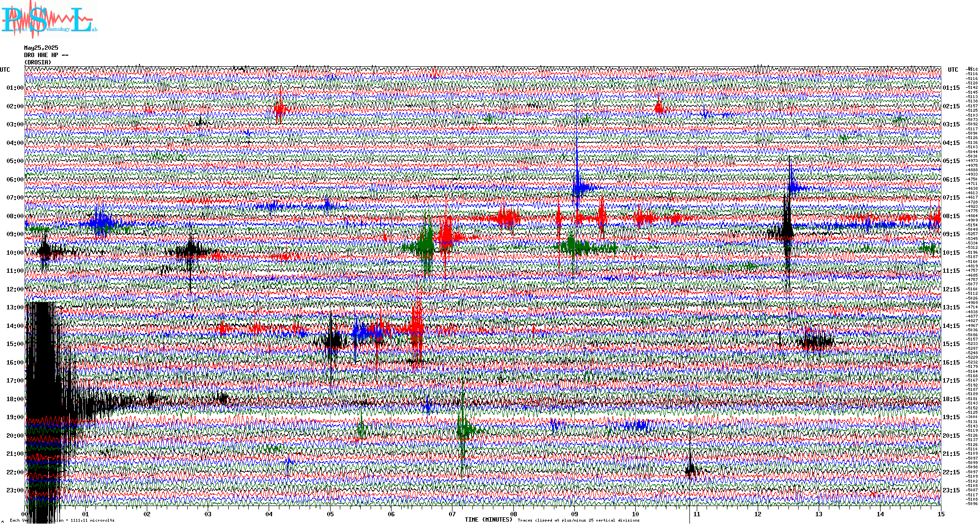The image size is (980, 527).
Task: Select minute tick label 06
Action: (x=392, y=514)
